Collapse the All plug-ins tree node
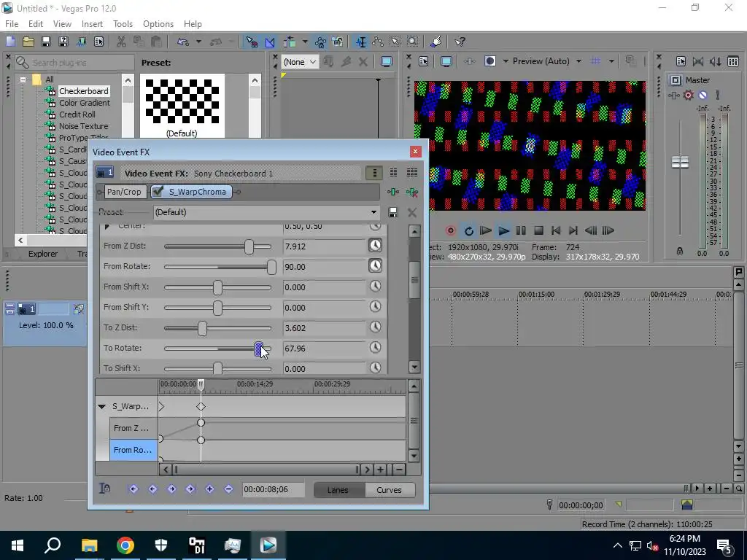The height and width of the screenshot is (560, 747). click(23, 79)
